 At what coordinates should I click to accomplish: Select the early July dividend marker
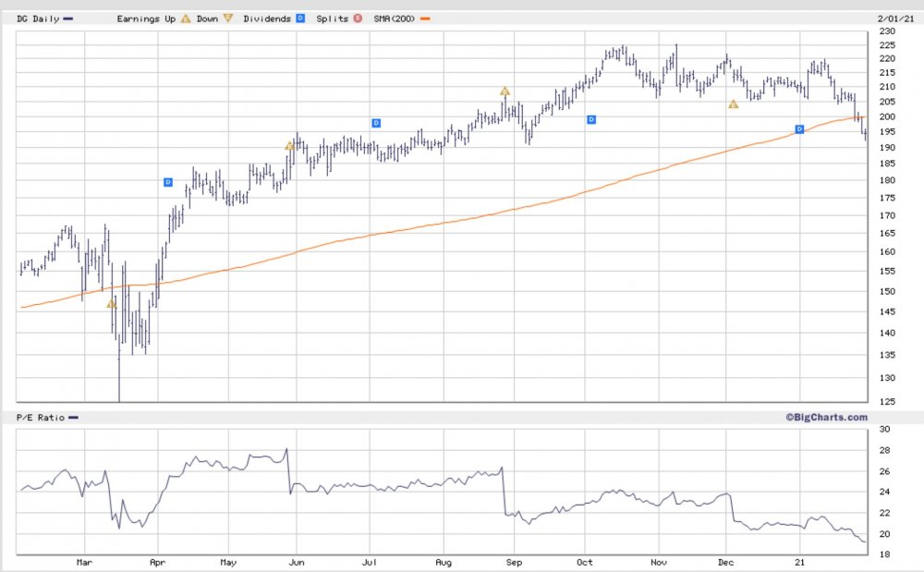pos(376,123)
